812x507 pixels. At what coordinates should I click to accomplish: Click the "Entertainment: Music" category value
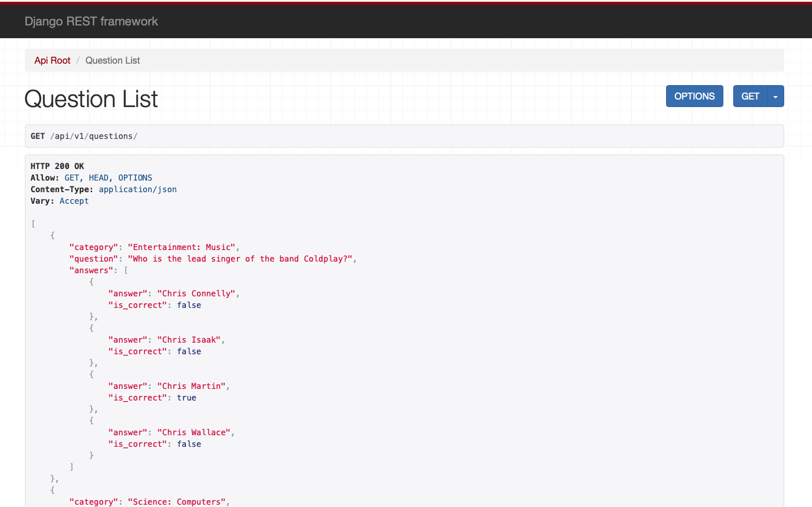[x=181, y=247]
